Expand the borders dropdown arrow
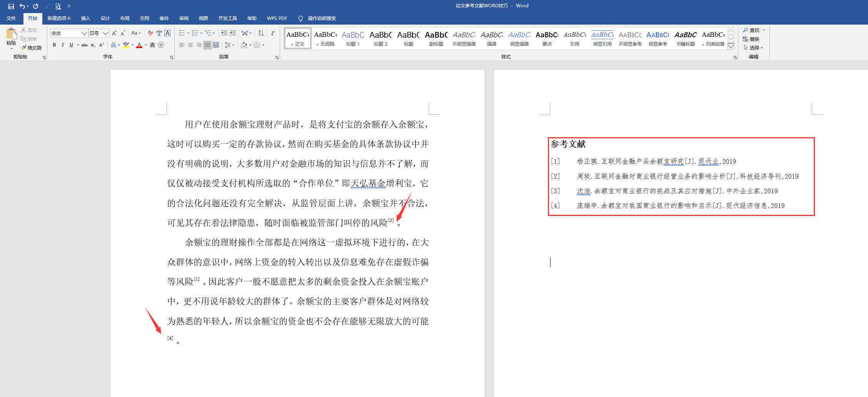The width and height of the screenshot is (868, 397). coord(264,45)
